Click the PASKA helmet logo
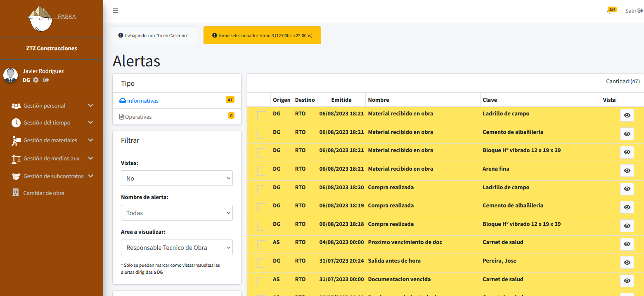 coord(51,19)
